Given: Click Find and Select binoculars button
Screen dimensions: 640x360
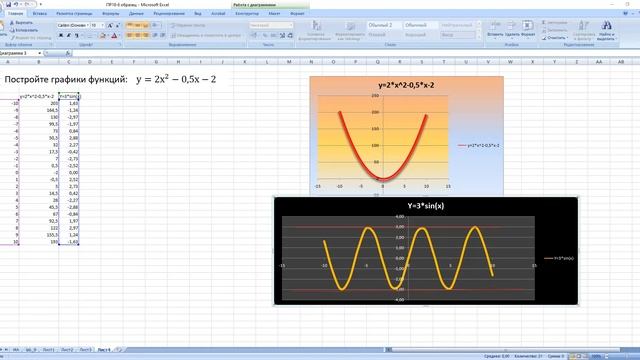Looking at the screenshot, I should tap(607, 31).
